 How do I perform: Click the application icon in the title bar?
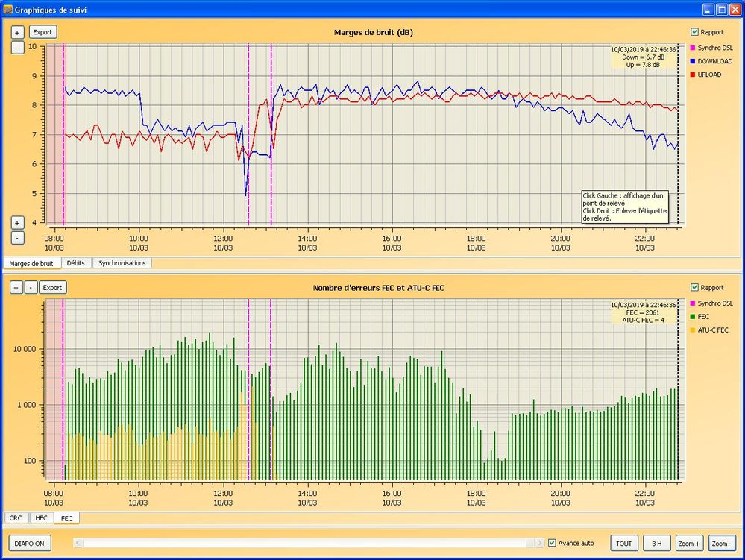(8, 10)
